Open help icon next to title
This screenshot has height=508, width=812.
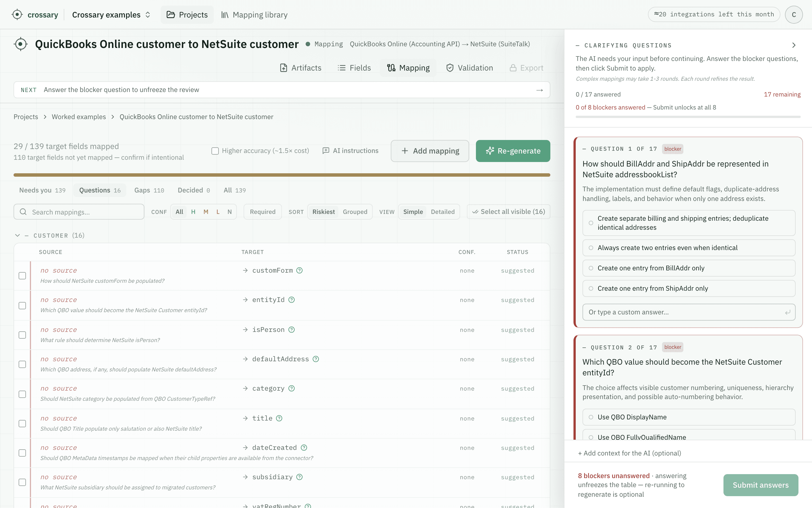click(x=279, y=418)
